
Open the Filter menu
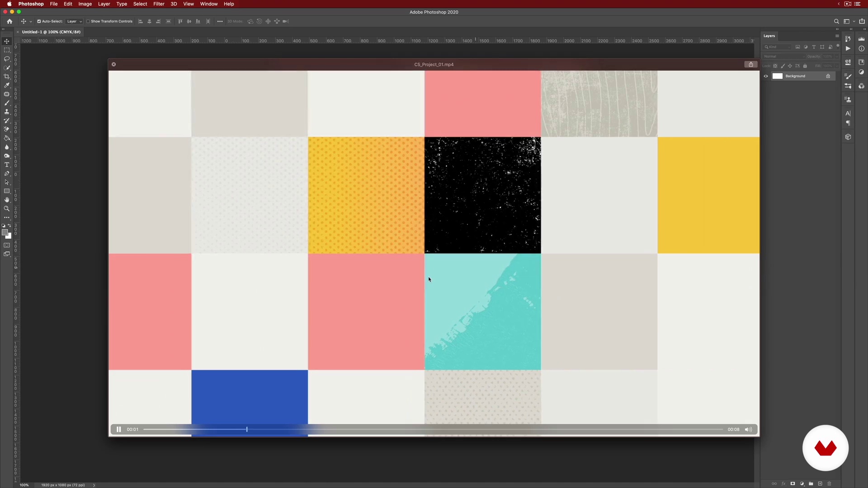pyautogui.click(x=159, y=4)
